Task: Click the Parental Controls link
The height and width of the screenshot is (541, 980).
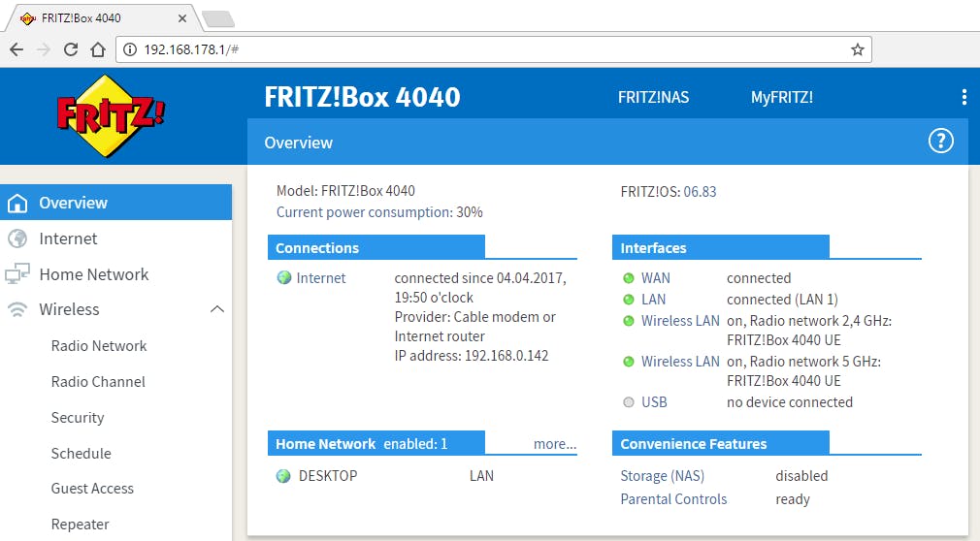Action: 673,499
